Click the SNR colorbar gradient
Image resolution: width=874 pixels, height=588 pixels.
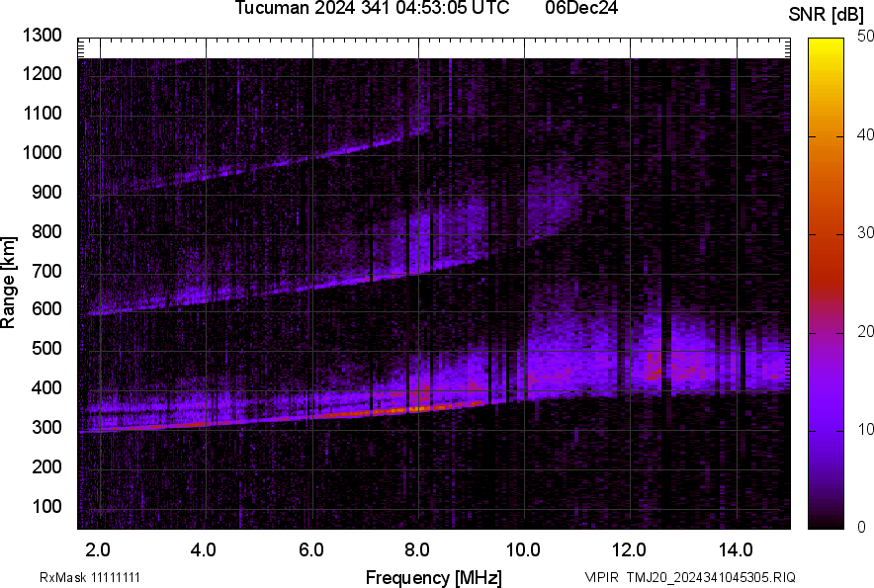(826, 284)
